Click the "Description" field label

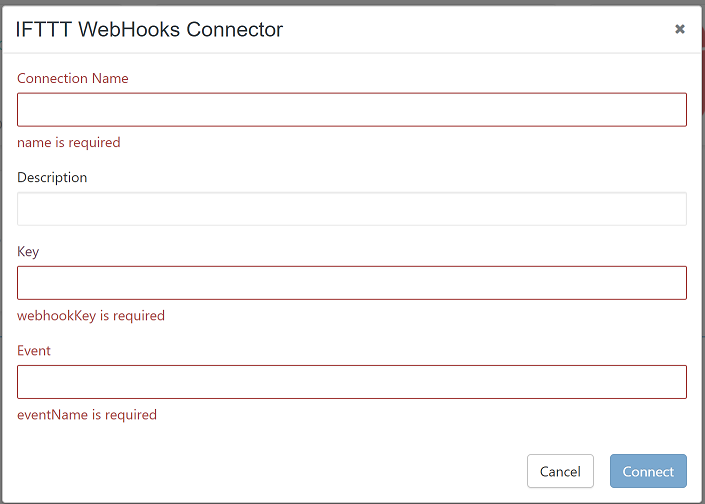pos(52,177)
